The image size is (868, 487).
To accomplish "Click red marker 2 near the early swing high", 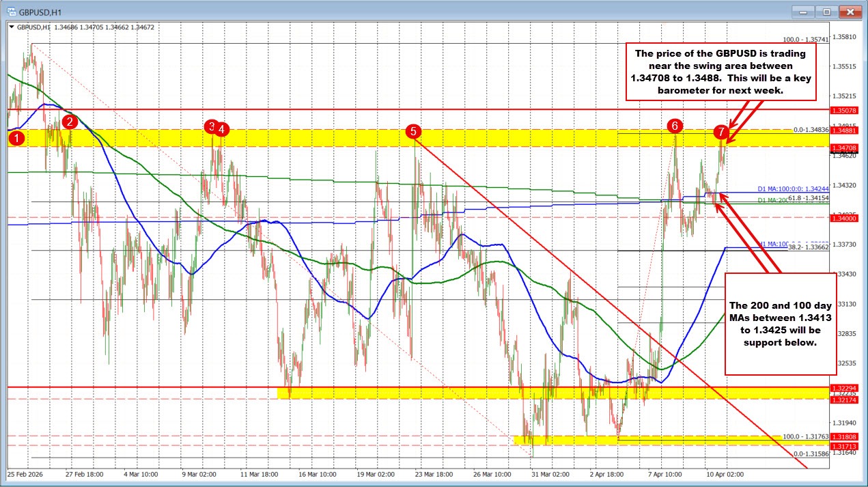I will (x=68, y=123).
